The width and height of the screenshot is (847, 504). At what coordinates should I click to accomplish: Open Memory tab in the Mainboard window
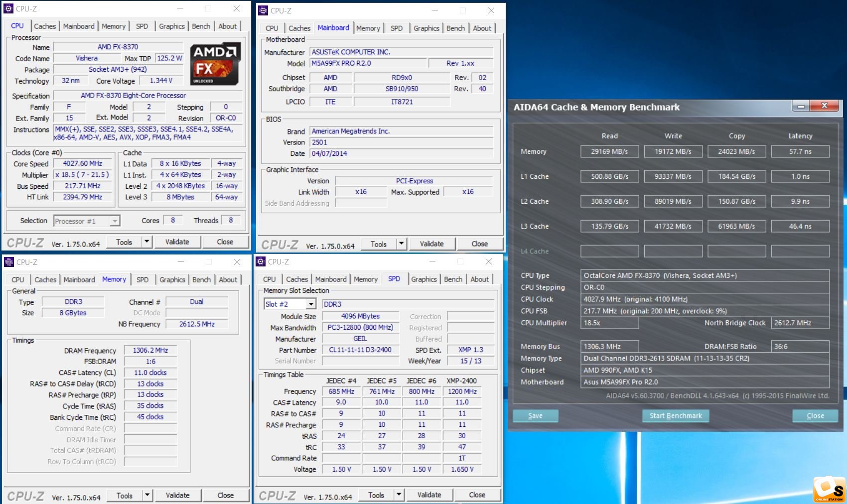368,28
